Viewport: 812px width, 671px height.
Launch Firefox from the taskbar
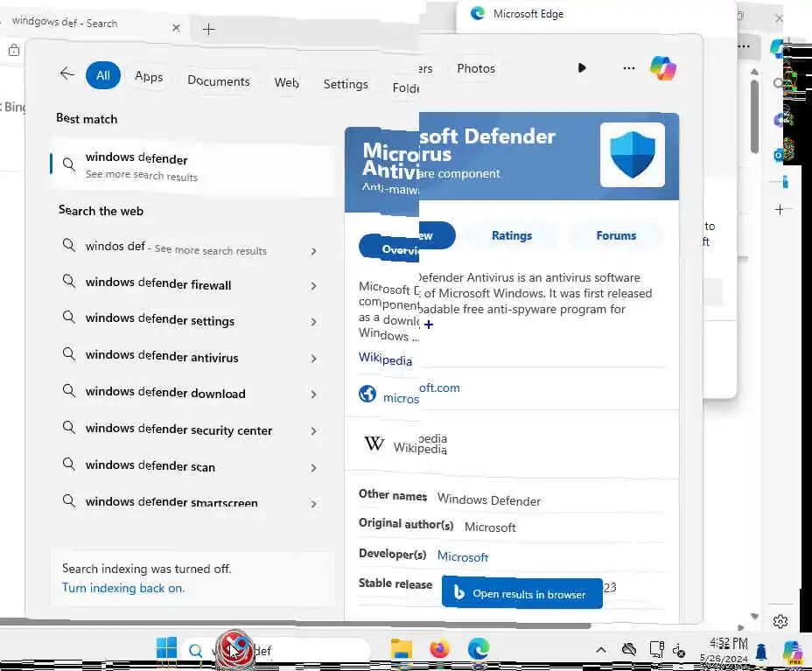pos(439,649)
